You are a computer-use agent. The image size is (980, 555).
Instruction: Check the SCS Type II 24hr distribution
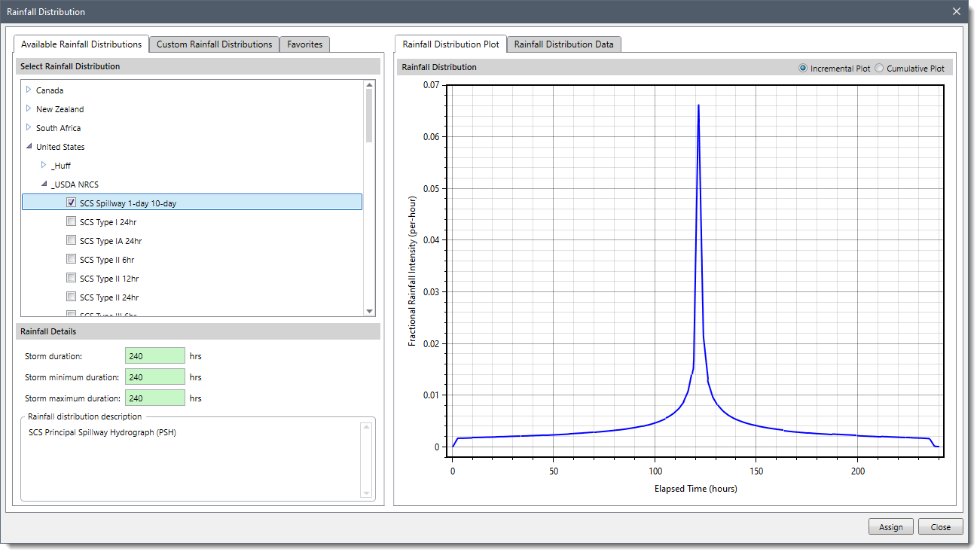pyautogui.click(x=71, y=296)
